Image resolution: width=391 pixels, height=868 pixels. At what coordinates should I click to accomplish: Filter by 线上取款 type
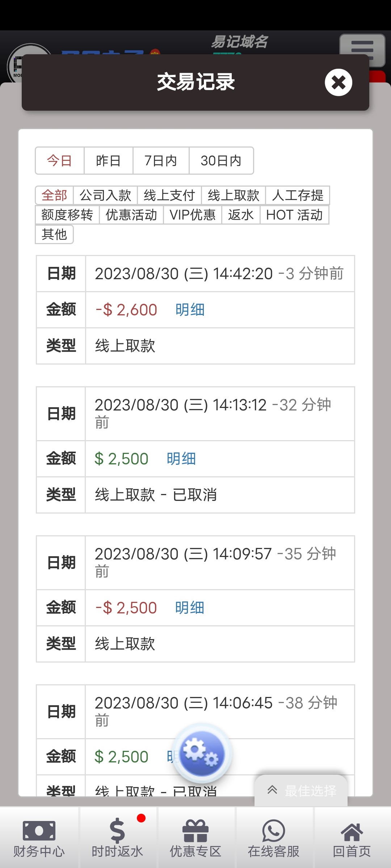click(x=234, y=195)
